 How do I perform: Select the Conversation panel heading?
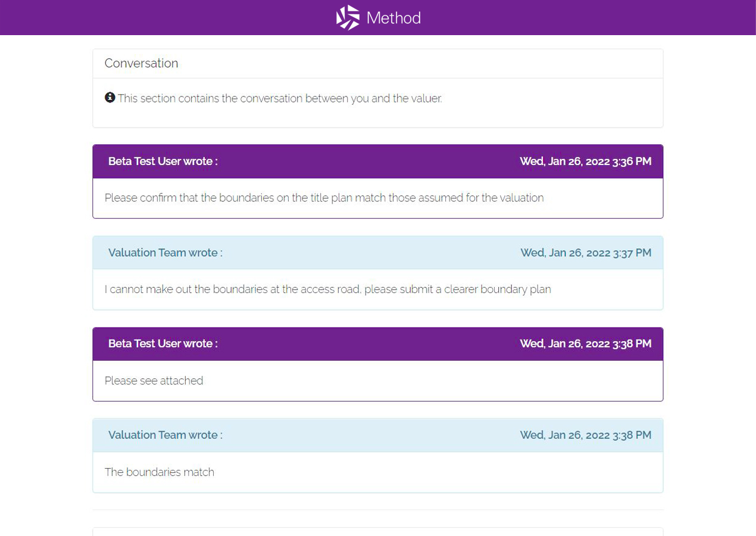pos(141,63)
